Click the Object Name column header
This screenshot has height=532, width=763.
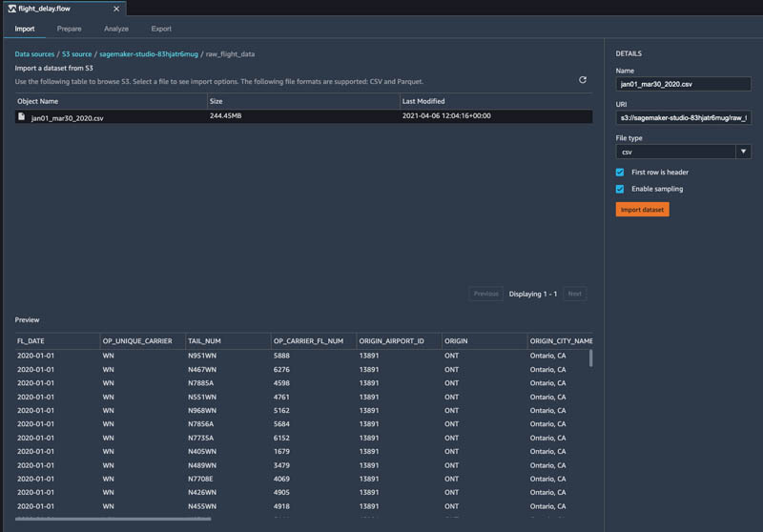click(x=38, y=101)
